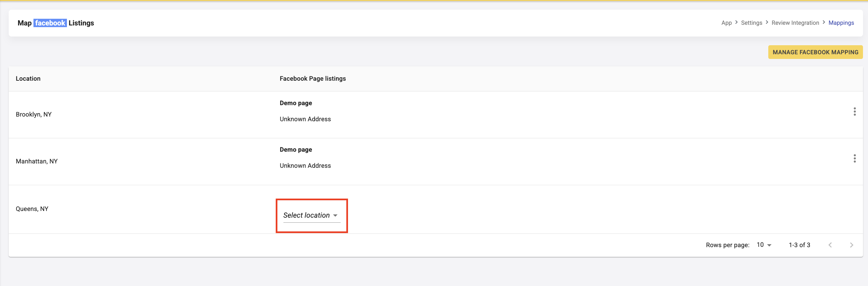Screen dimensions: 868x286
Task: Select the Brooklyn, NY location cell
Action: pyautogui.click(x=34, y=115)
